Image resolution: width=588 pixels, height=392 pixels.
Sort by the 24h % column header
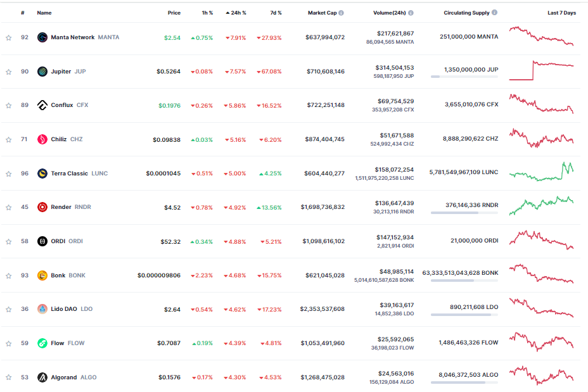(236, 13)
